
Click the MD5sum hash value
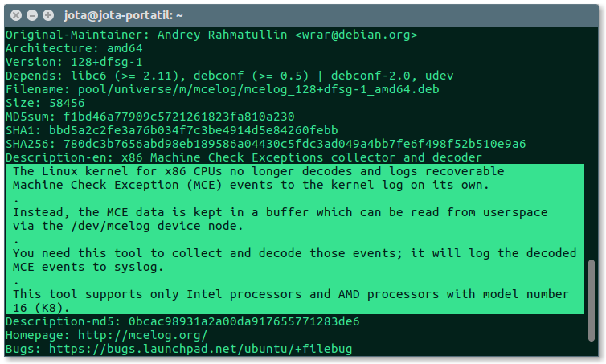[179, 117]
